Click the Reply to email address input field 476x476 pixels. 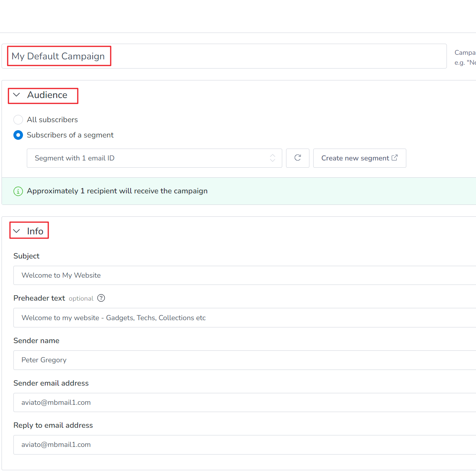[x=245, y=445]
